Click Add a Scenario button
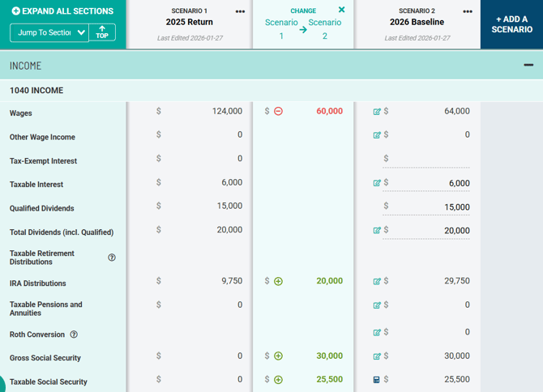543x392 pixels. coord(511,24)
